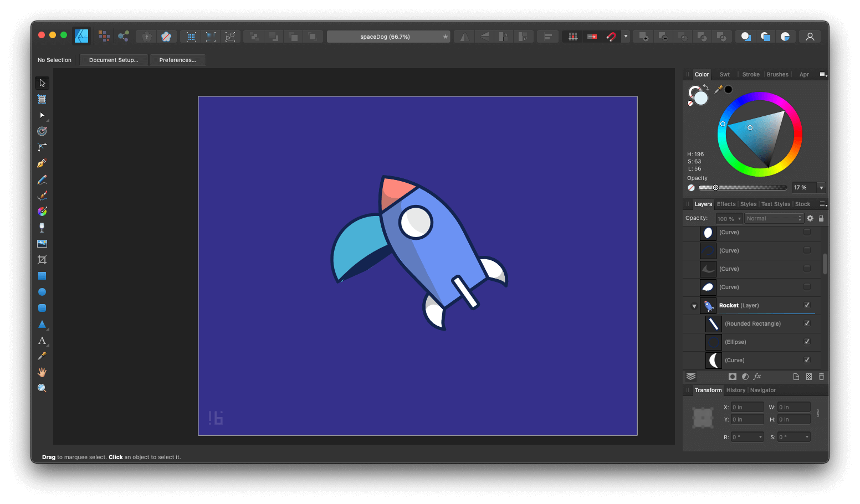Select the Pen tool

(x=42, y=163)
